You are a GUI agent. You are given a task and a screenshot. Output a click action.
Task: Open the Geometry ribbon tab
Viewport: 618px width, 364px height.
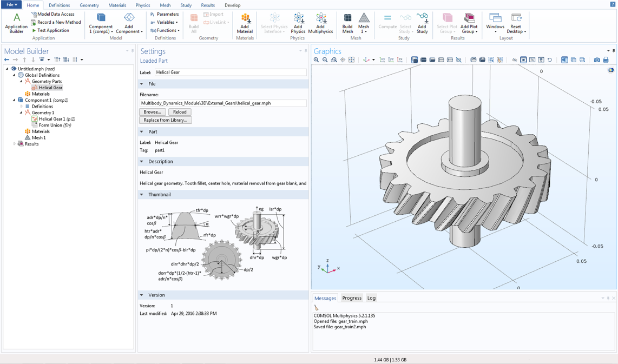89,5
